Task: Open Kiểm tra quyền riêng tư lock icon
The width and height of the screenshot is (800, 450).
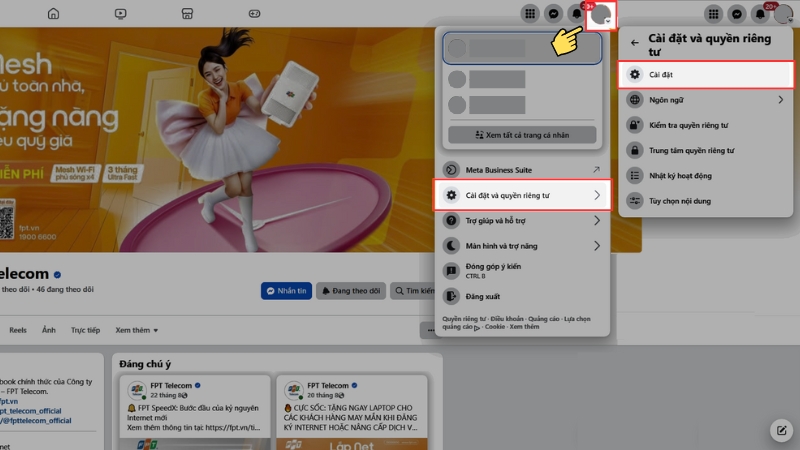Action: pos(634,125)
